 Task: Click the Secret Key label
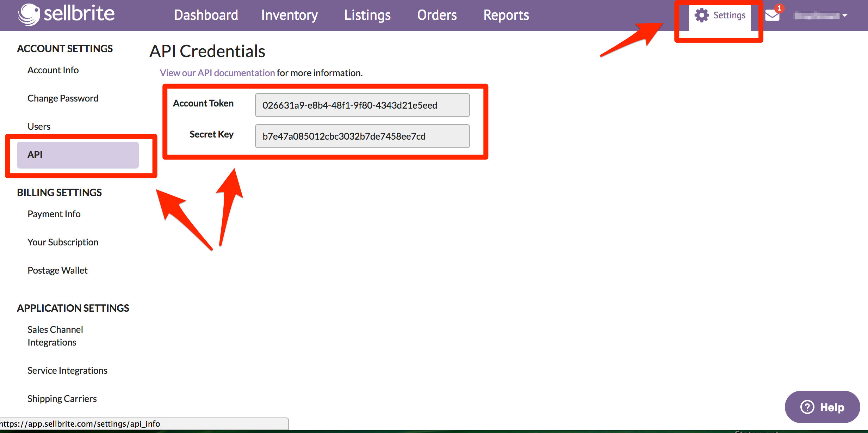point(211,134)
